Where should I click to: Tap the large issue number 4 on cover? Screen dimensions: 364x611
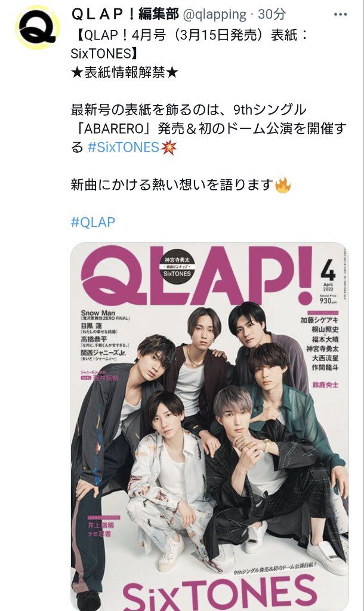[x=328, y=270]
